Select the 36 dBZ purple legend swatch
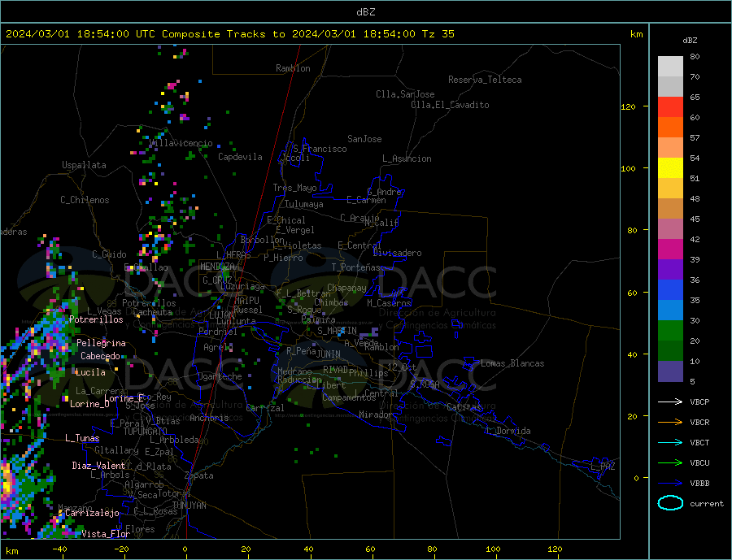This screenshot has height=560, width=732. click(x=670, y=269)
